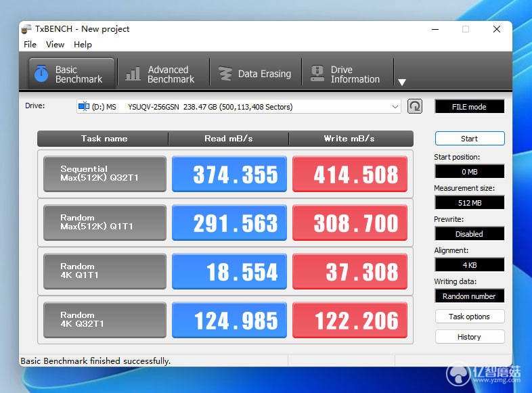Click the 4K Q1T1 read result 18.554
This screenshot has width=532, height=393.
tap(229, 271)
